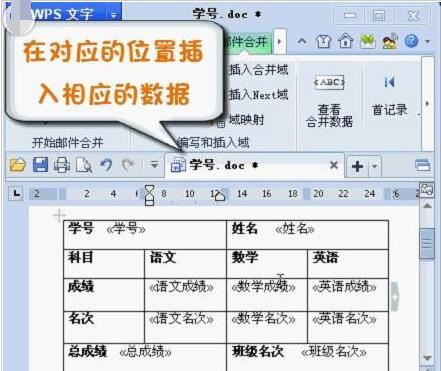Choose 插入Next域 command
Image resolution: width=441 pixels, height=371 pixels.
tap(258, 95)
